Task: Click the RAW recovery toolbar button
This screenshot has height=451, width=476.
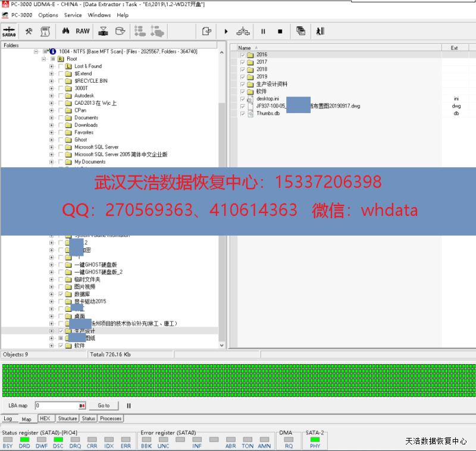Action: [x=83, y=31]
